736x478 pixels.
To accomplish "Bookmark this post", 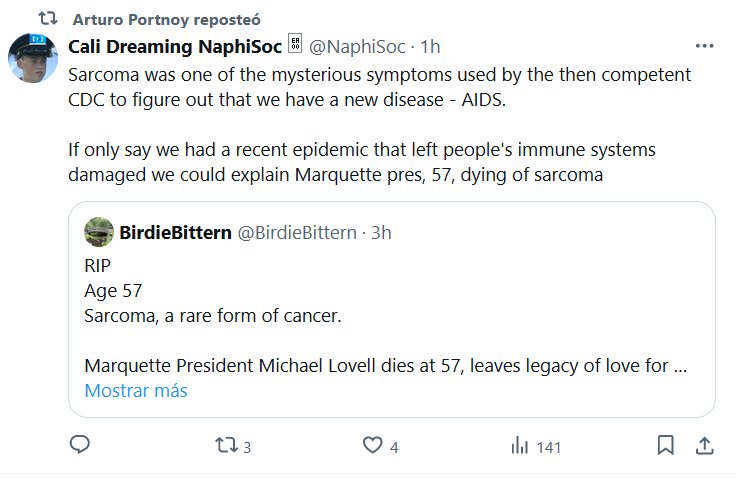I will pos(665,445).
